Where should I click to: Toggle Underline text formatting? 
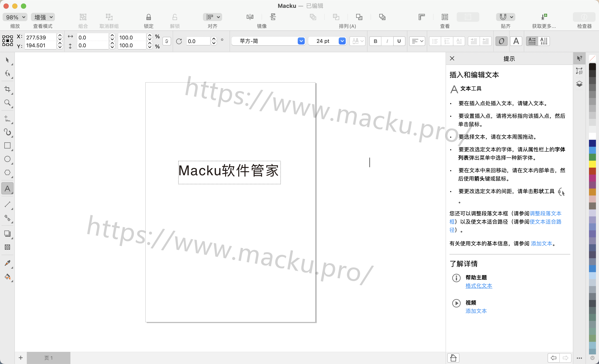pyautogui.click(x=399, y=41)
